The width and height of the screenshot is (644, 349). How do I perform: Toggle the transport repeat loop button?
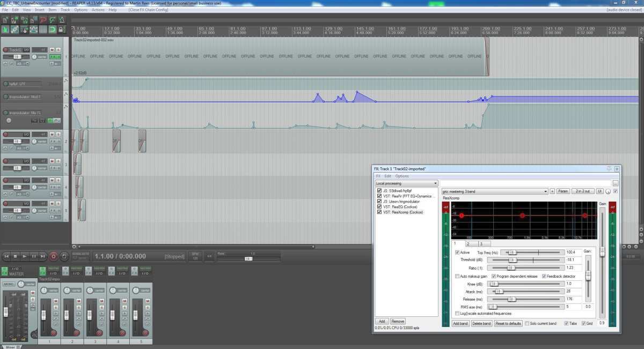(64, 257)
